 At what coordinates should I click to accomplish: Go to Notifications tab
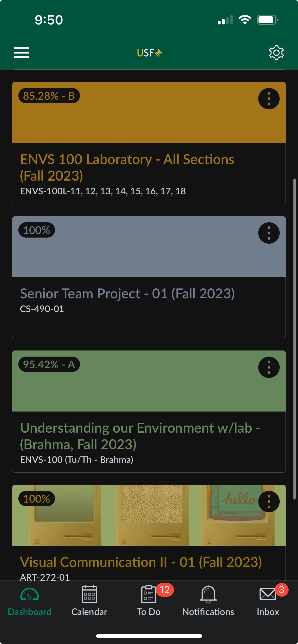pos(208,601)
